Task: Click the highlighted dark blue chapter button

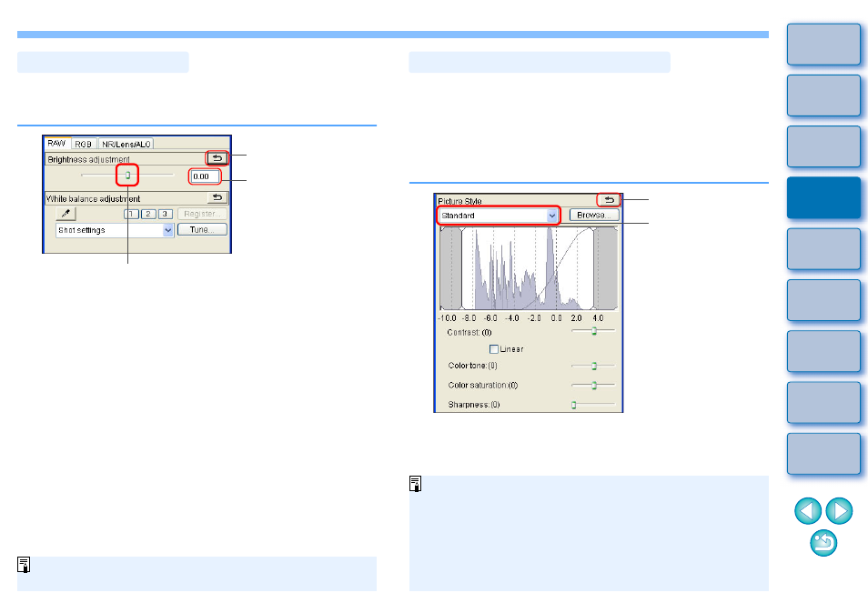Action: pos(823,198)
